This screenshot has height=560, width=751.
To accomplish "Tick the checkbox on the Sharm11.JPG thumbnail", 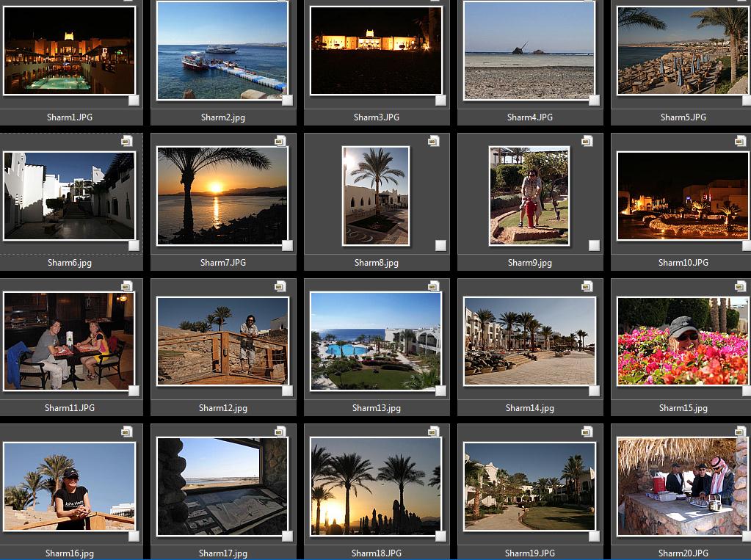I will tap(134, 391).
